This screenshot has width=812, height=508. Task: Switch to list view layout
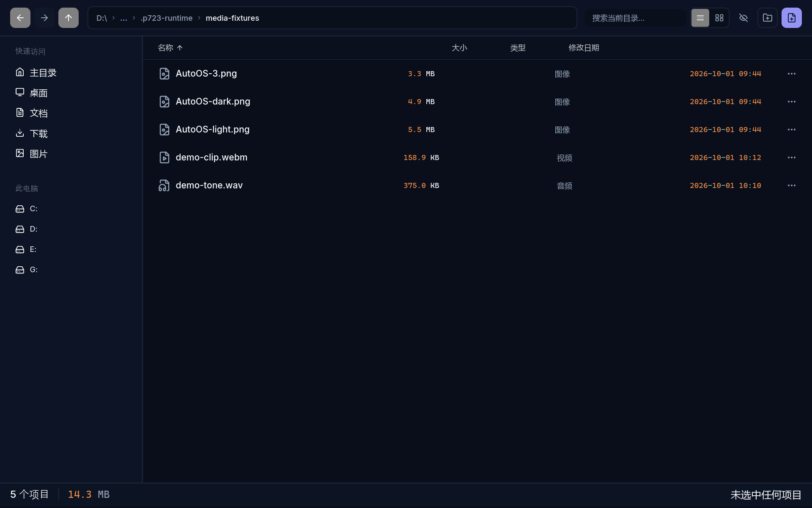pyautogui.click(x=700, y=18)
